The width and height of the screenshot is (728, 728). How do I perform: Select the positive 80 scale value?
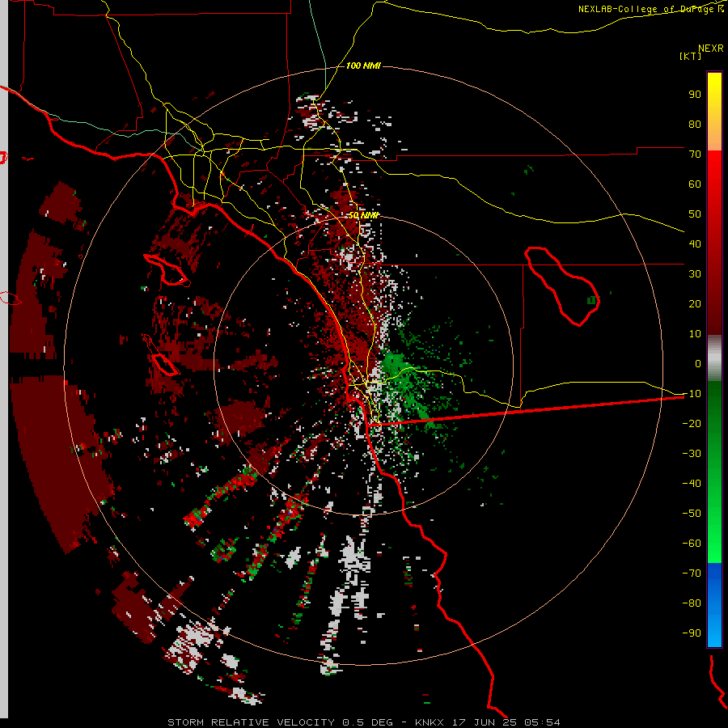[x=695, y=124]
